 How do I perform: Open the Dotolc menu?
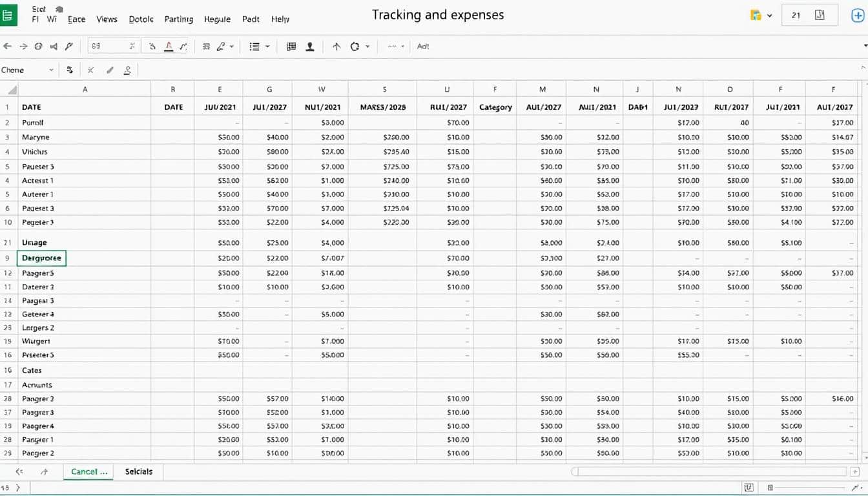[141, 19]
